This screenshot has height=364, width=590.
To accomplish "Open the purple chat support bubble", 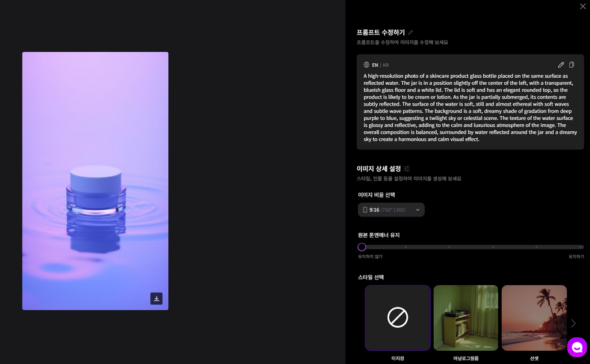I will pos(577,347).
